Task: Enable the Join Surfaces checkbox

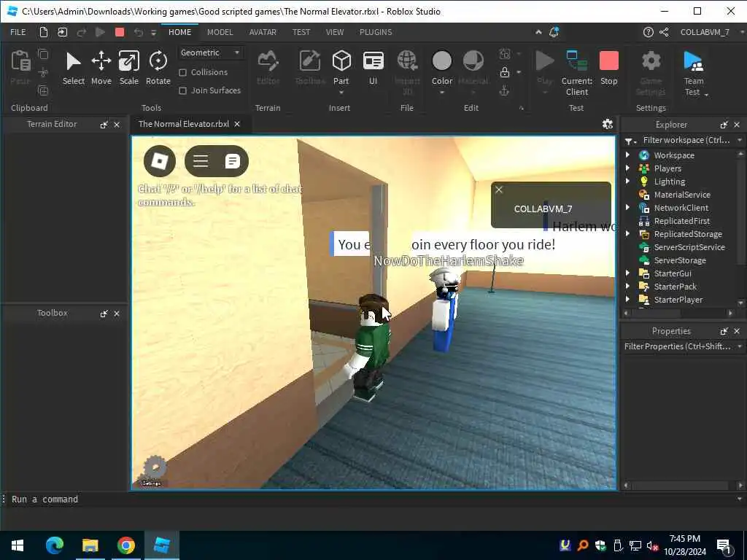Action: click(182, 90)
